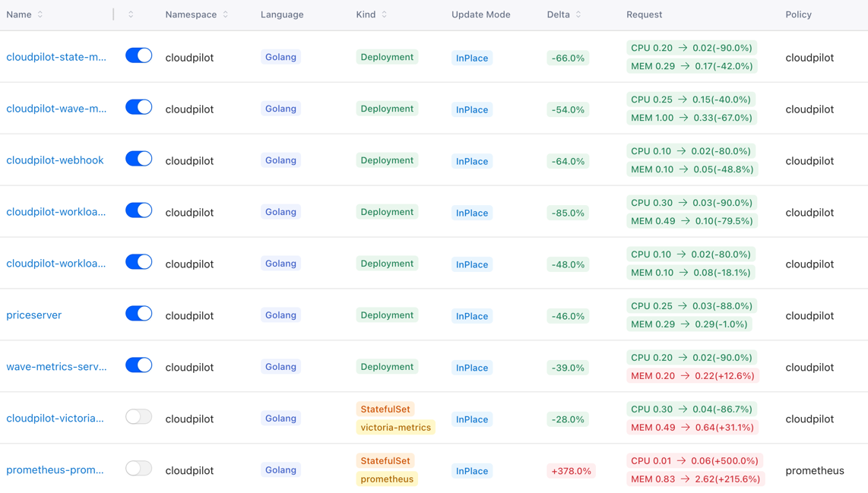Click the Update Mode column header
Screen dimensions: 868x493
coord(480,14)
